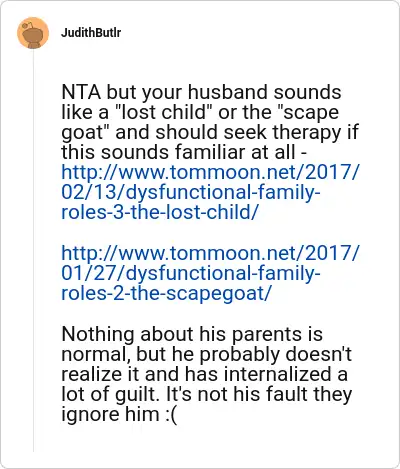The height and width of the screenshot is (469, 400).
Task: Click the quoted phrase "lost child"
Action: tap(163, 112)
